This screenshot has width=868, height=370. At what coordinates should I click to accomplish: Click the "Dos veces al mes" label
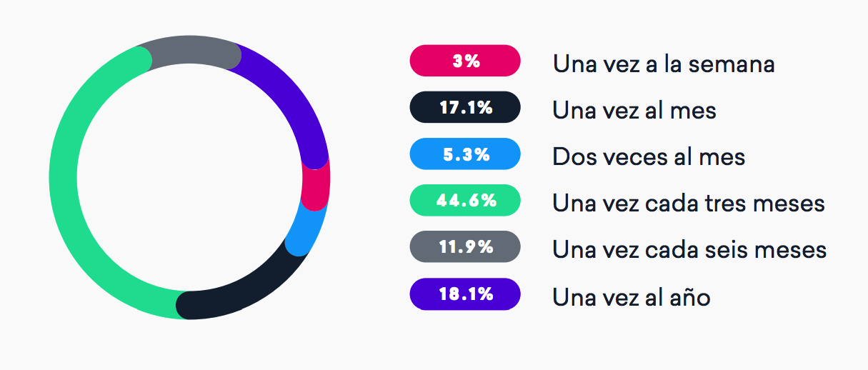[x=649, y=156]
